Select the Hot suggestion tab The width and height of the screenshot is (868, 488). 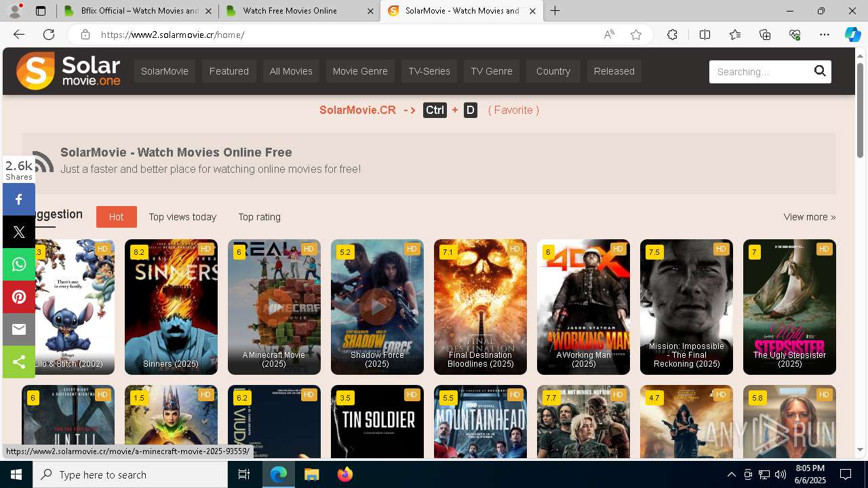[116, 217]
